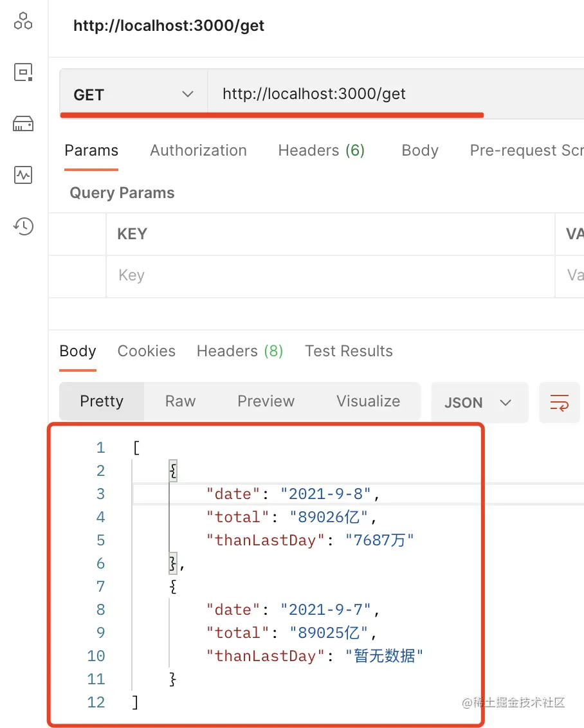Image resolution: width=584 pixels, height=728 pixels.
Task: Click the "total" key on line 9
Action: click(x=237, y=633)
